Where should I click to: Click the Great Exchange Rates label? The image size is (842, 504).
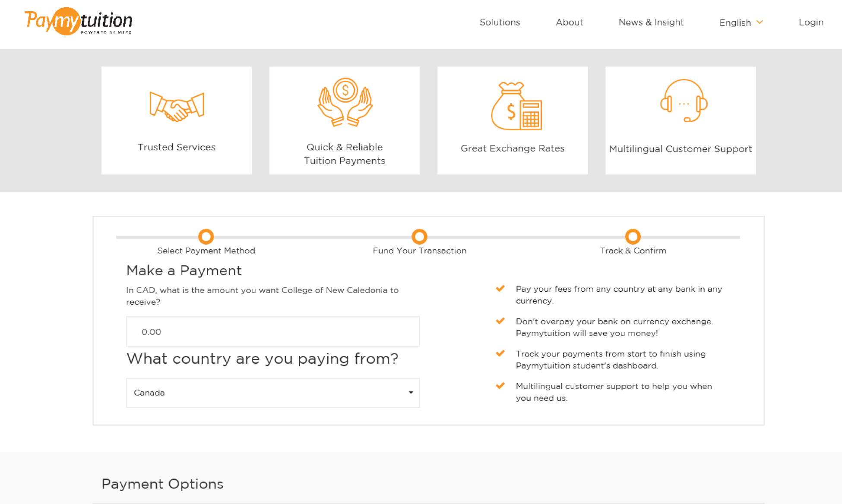click(x=512, y=148)
